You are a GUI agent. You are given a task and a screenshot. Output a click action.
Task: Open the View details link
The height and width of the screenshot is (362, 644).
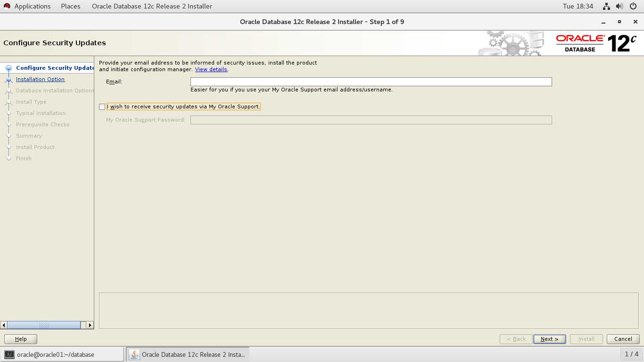point(211,69)
